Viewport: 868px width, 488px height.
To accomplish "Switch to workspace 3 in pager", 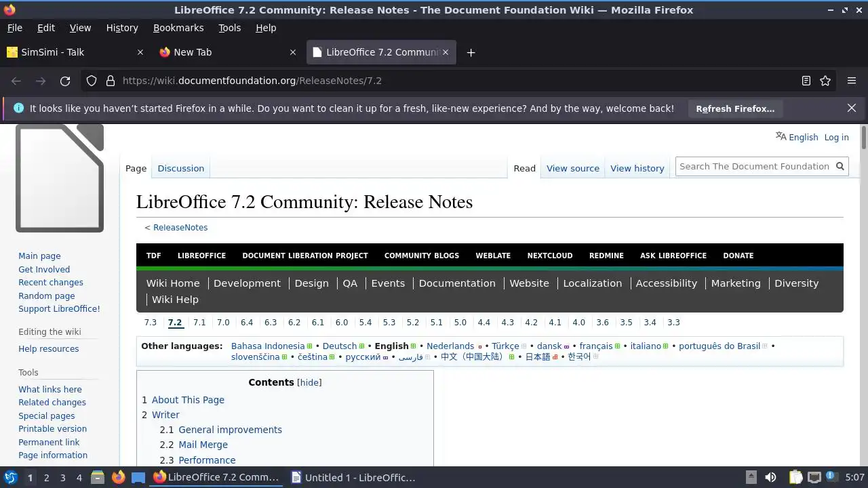I will tap(62, 477).
